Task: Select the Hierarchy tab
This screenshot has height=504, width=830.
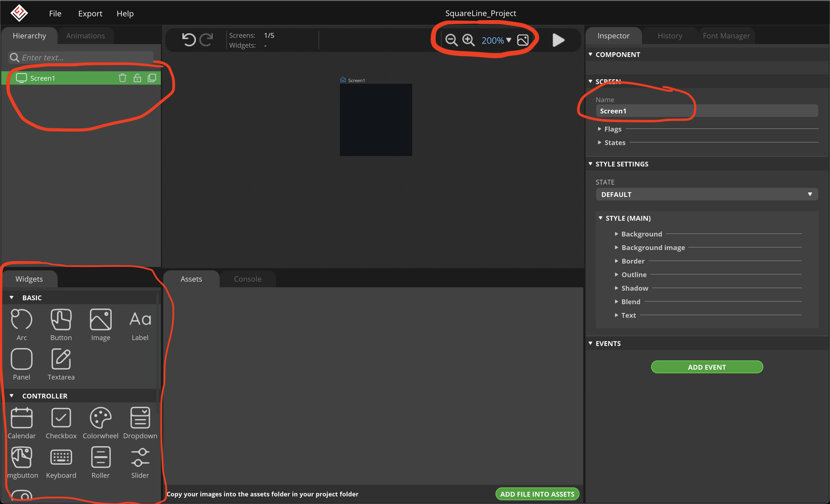Action: tap(29, 35)
